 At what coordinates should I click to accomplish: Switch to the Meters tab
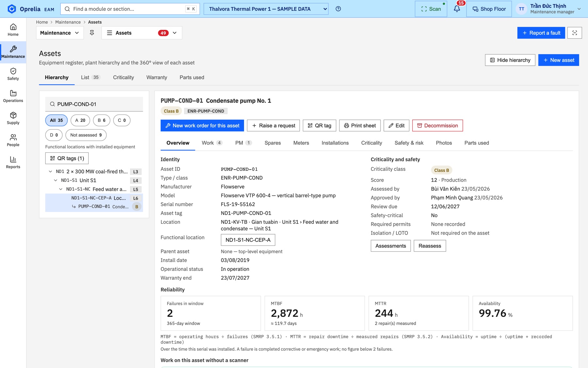[301, 143]
